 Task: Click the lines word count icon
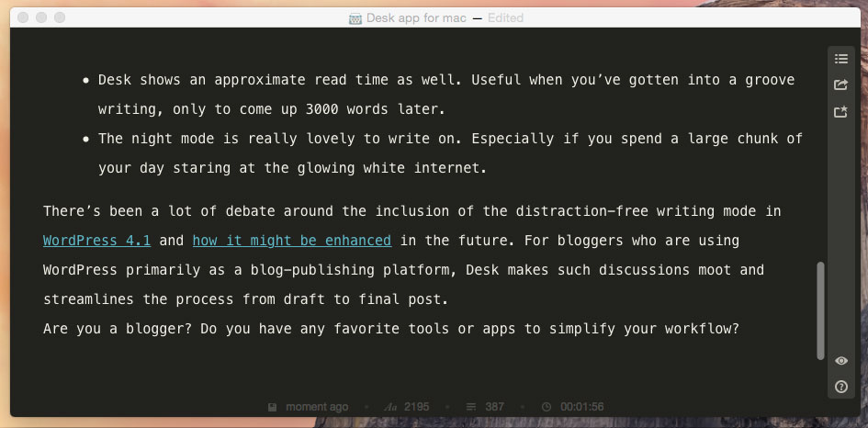(x=471, y=407)
